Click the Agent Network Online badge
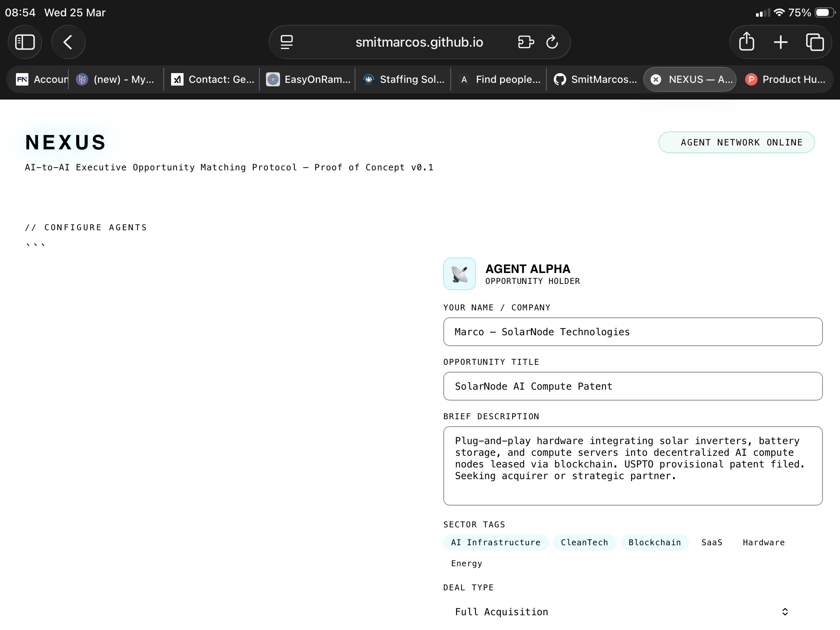840x630 pixels. point(736,142)
